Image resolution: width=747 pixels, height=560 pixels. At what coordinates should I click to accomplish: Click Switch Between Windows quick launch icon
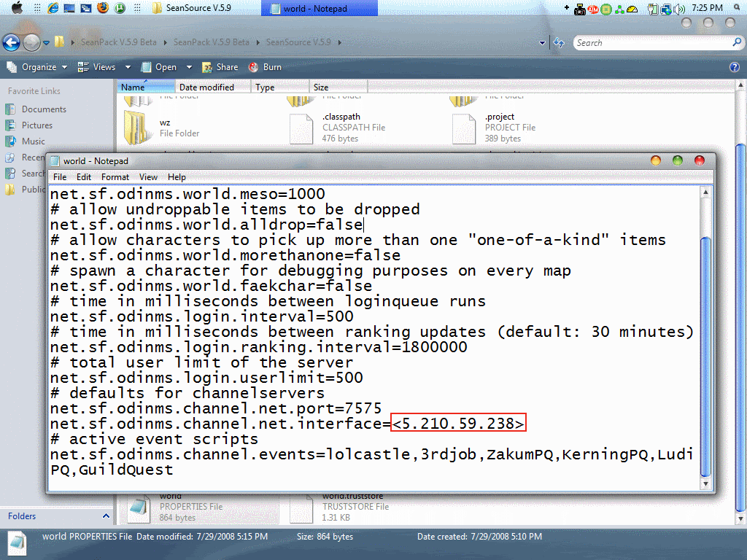(x=86, y=8)
